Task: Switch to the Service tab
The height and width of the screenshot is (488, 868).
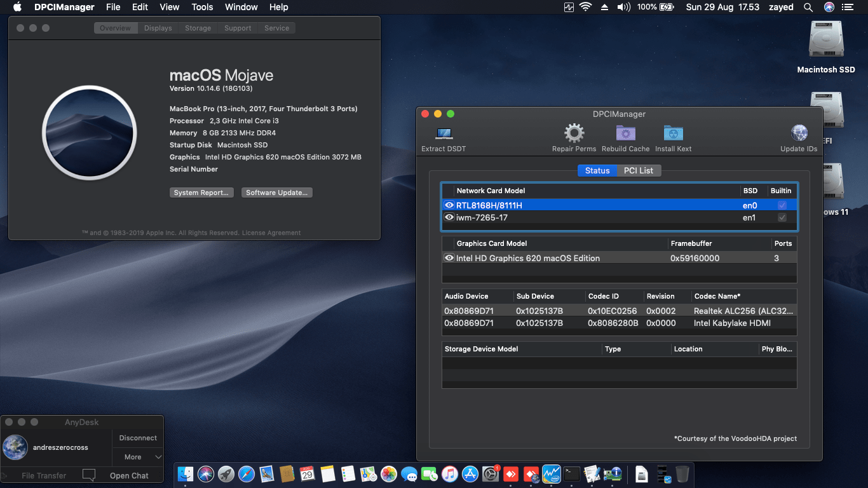Action: (276, 28)
